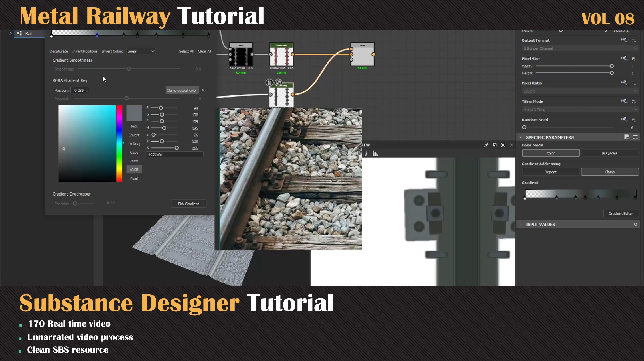Click Invert Positions in gradient editor
The image size is (644, 361).
click(x=85, y=51)
